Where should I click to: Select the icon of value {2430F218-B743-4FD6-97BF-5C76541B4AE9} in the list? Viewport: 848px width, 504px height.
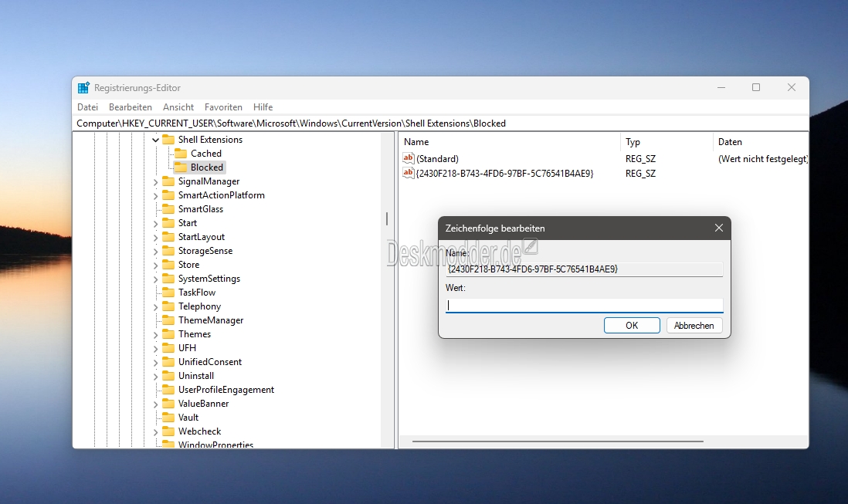(x=409, y=173)
